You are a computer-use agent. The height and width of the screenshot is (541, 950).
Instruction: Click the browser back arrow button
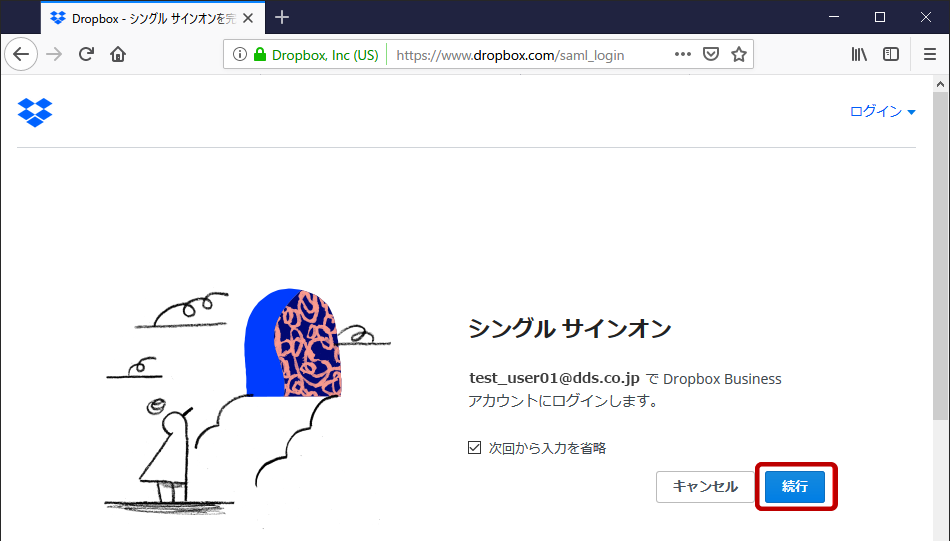click(x=21, y=54)
